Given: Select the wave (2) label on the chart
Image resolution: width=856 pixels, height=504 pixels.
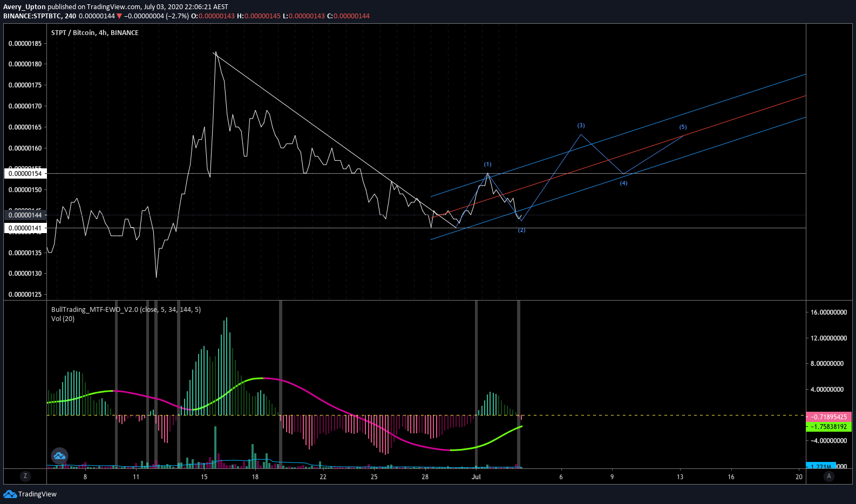Looking at the screenshot, I should tap(521, 230).
